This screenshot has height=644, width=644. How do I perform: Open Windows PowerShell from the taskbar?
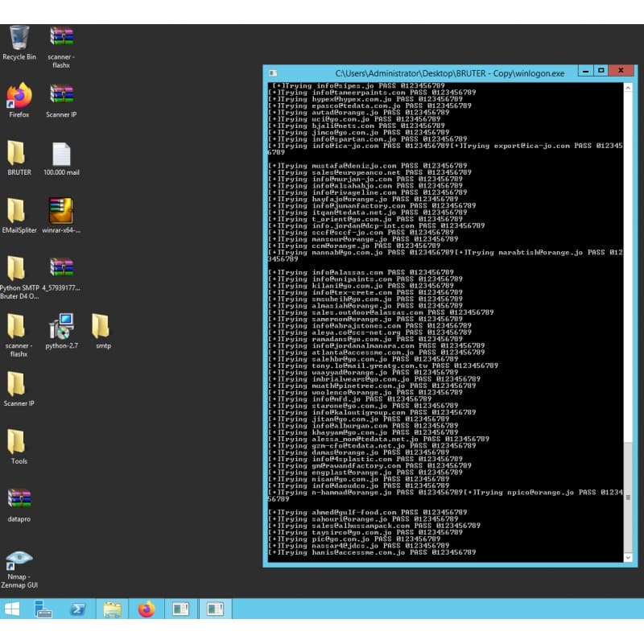[x=76, y=609]
